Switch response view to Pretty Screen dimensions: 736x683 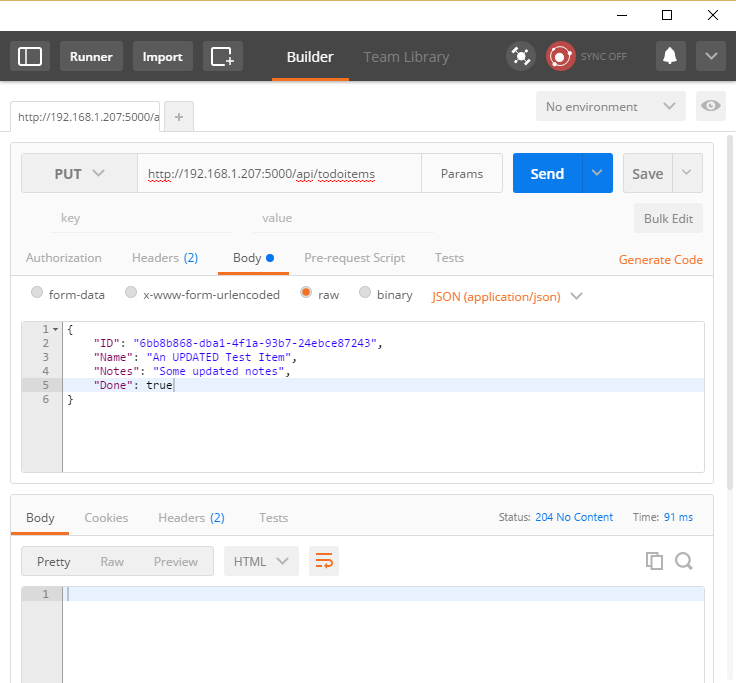pyautogui.click(x=54, y=561)
